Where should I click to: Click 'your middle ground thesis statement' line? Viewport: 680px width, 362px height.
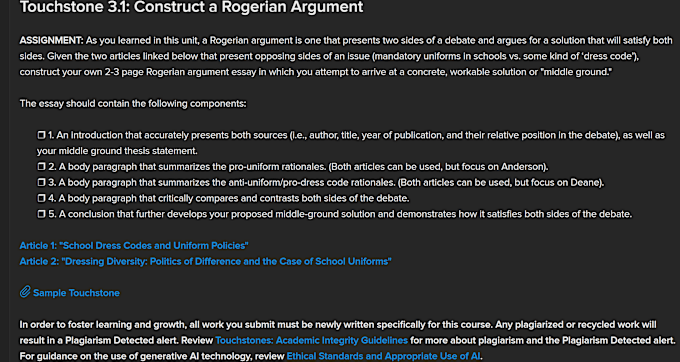[x=117, y=151]
